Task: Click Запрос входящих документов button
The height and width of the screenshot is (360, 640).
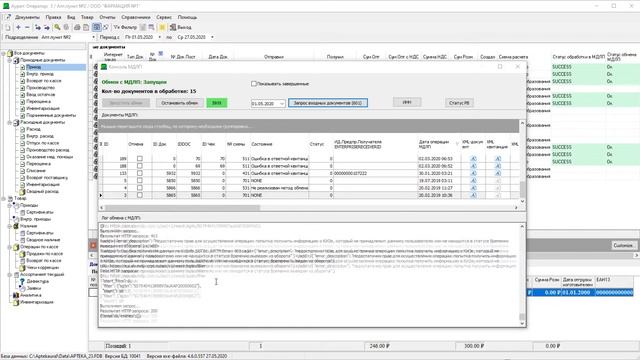Action: click(x=328, y=103)
